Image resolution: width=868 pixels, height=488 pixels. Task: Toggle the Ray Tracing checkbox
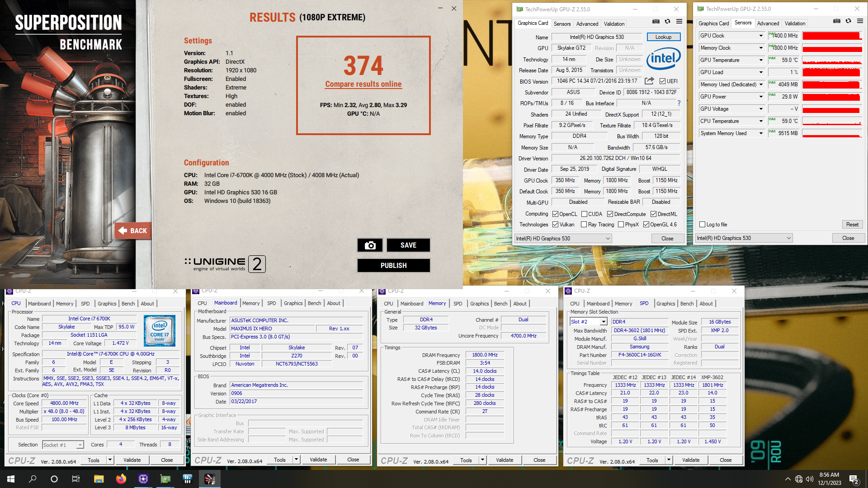pyautogui.click(x=584, y=225)
